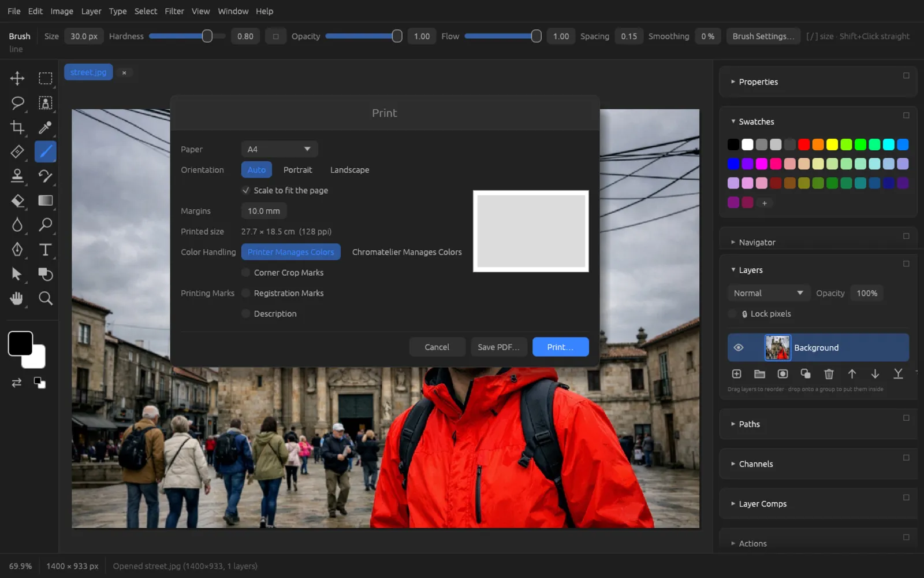Select the Lasso tool
This screenshot has width=924, height=578.
17,103
